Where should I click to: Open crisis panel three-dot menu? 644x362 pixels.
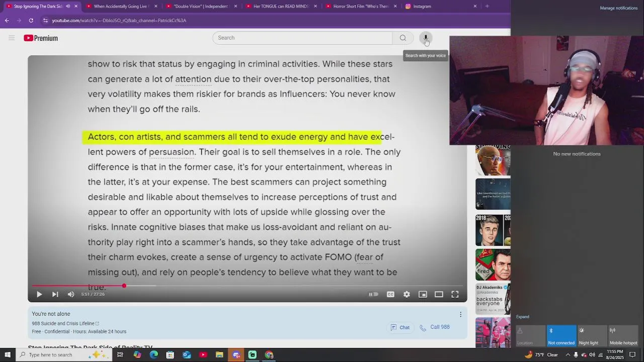pos(460,314)
